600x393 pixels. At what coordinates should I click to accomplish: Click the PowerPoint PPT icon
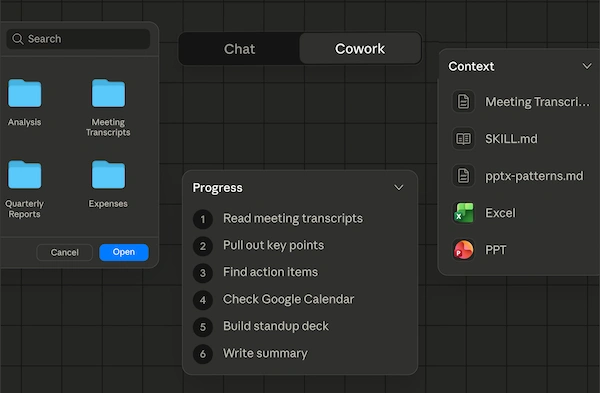coord(463,249)
